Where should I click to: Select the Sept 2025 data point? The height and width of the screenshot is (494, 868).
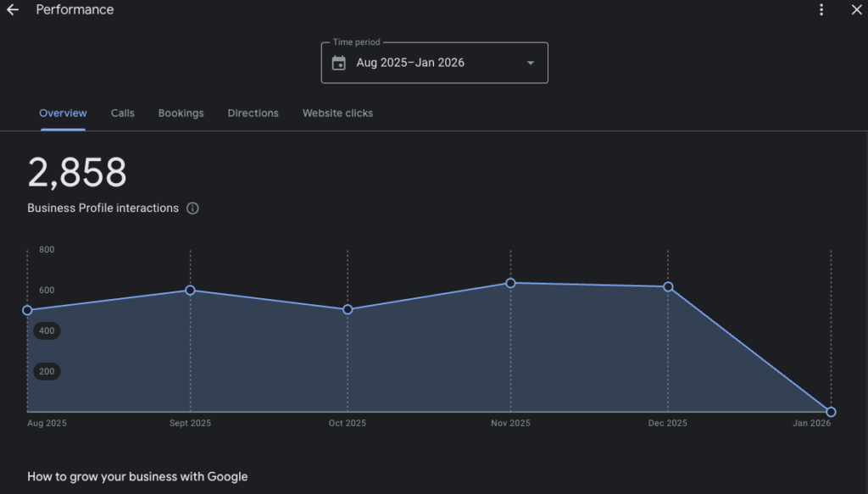point(190,291)
